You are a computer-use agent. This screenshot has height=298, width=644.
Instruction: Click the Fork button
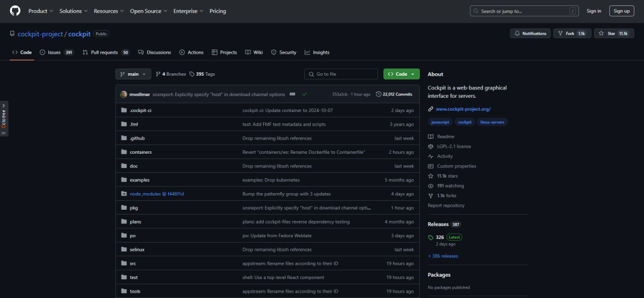[x=572, y=33]
